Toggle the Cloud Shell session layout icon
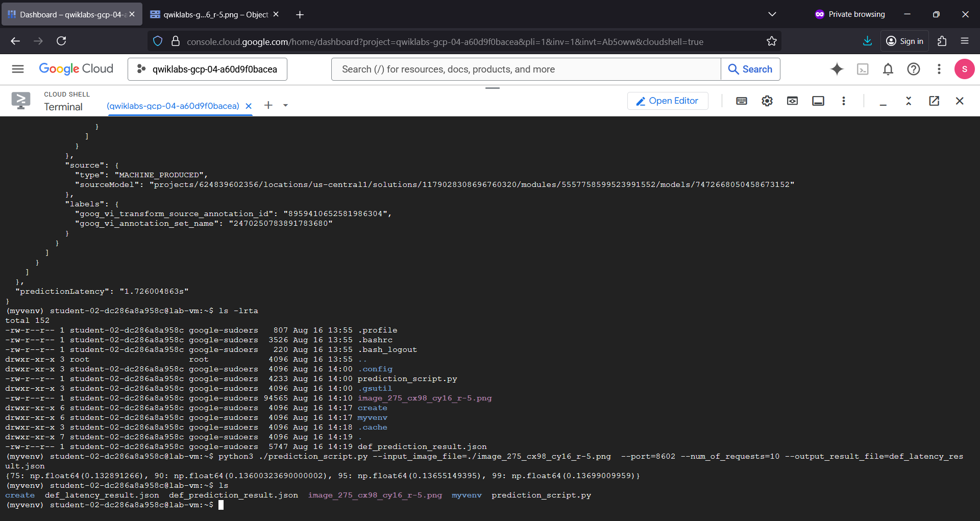Viewport: 980px width, 521px height. click(818, 101)
